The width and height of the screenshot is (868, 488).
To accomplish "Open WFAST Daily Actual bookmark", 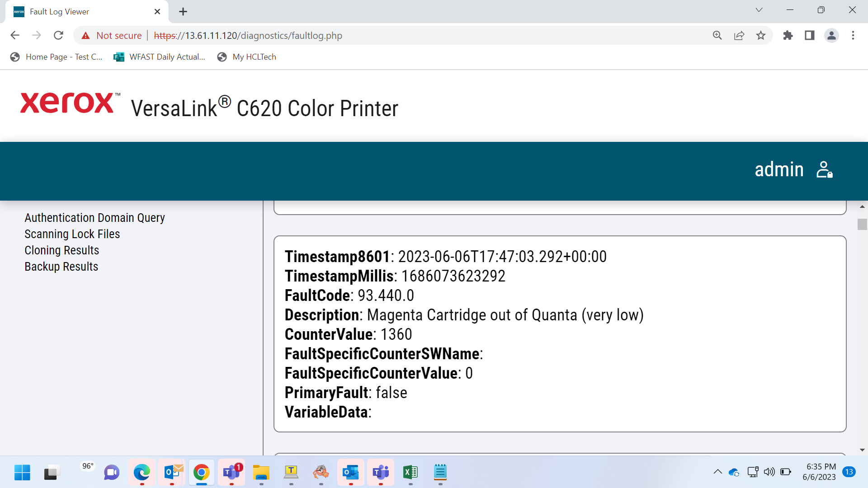I will coord(160,57).
